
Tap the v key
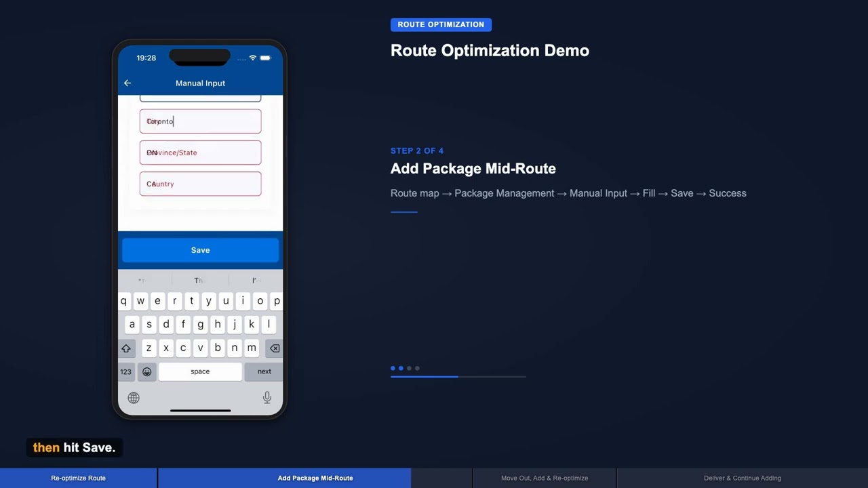pyautogui.click(x=200, y=348)
